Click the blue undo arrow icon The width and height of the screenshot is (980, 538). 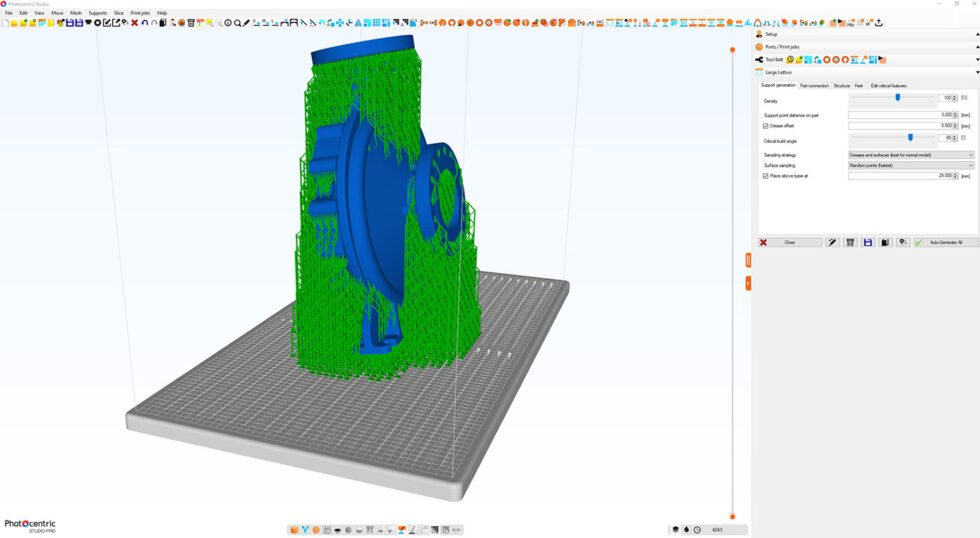(x=144, y=23)
